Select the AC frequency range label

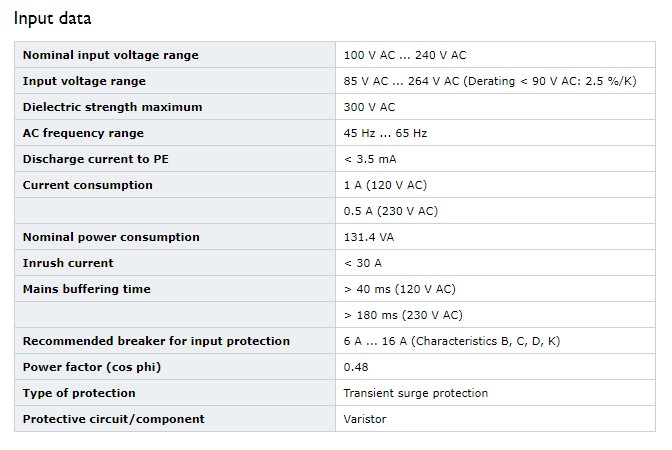click(x=83, y=133)
